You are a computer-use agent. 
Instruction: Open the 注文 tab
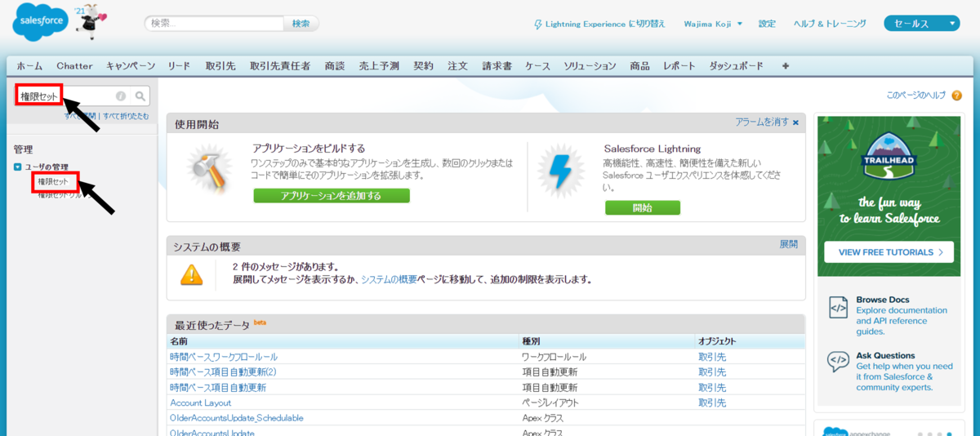pyautogui.click(x=457, y=66)
